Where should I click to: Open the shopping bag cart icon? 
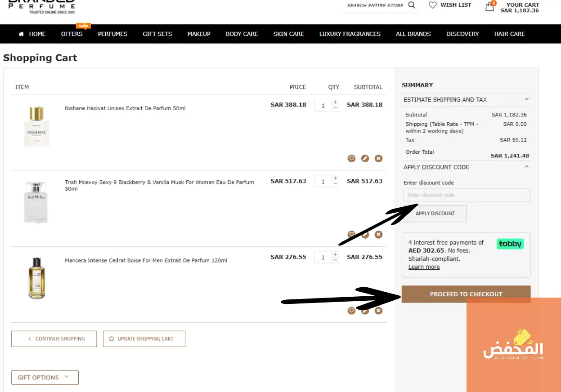(x=490, y=6)
